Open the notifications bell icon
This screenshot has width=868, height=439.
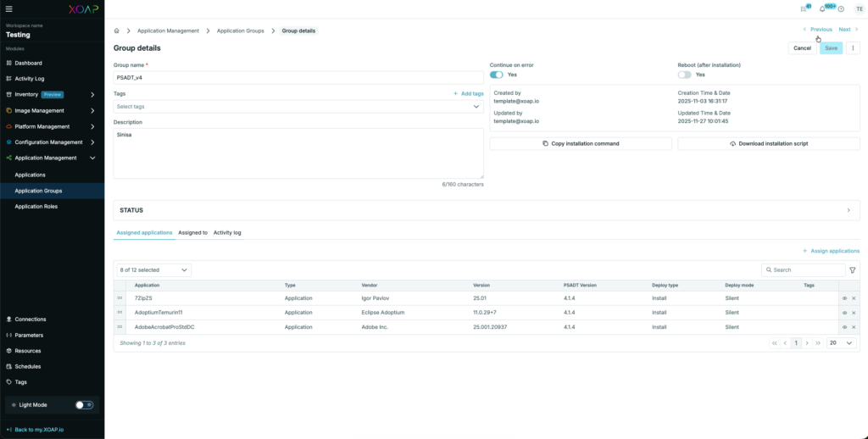[x=821, y=8]
